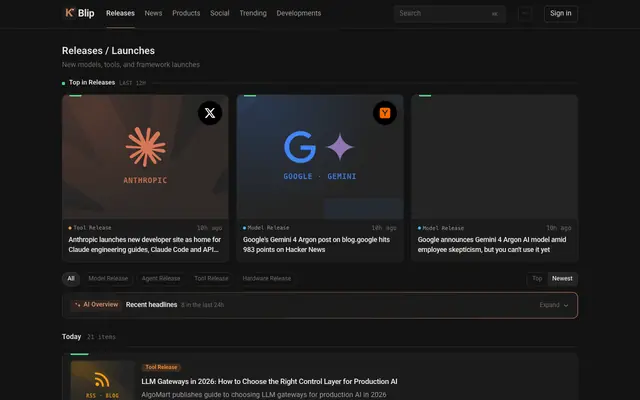Click the small square button beside Sign in
This screenshot has height=400, width=640.
pos(525,13)
